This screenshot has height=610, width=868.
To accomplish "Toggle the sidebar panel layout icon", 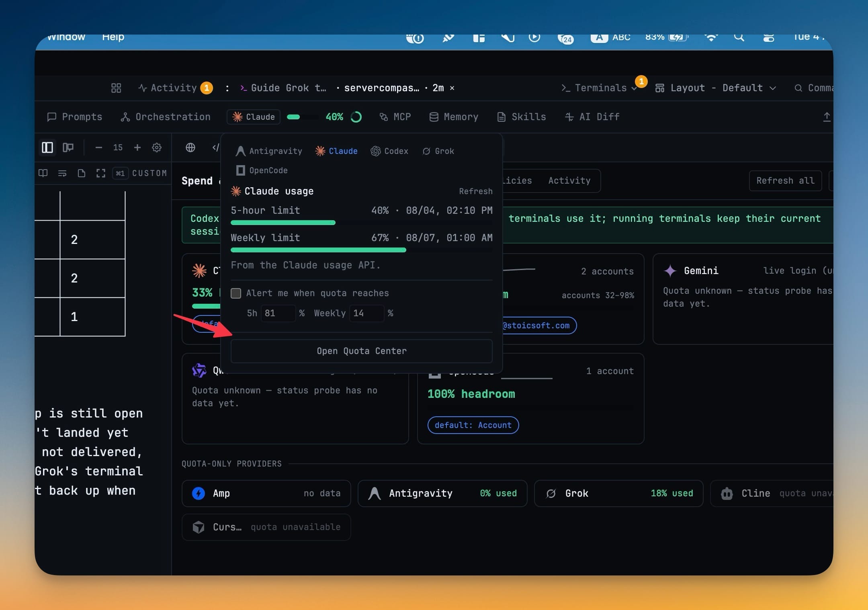I will [47, 147].
